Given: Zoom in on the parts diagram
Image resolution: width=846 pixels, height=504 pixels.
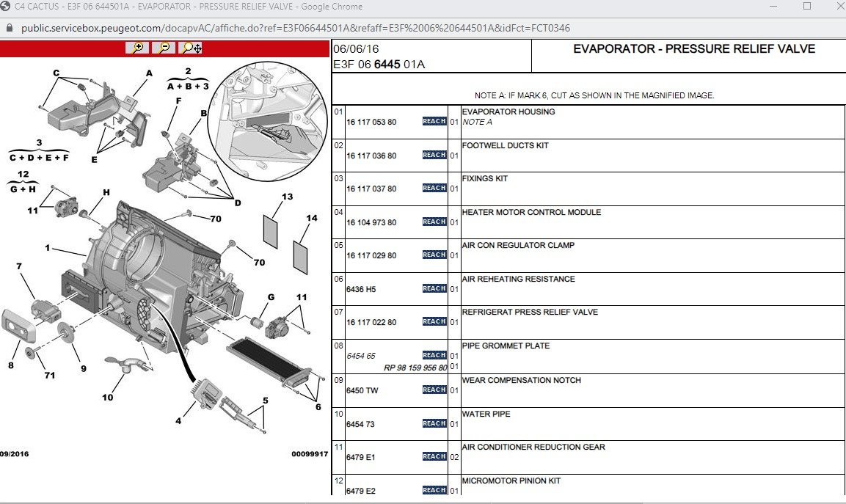Looking at the screenshot, I should point(138,48).
